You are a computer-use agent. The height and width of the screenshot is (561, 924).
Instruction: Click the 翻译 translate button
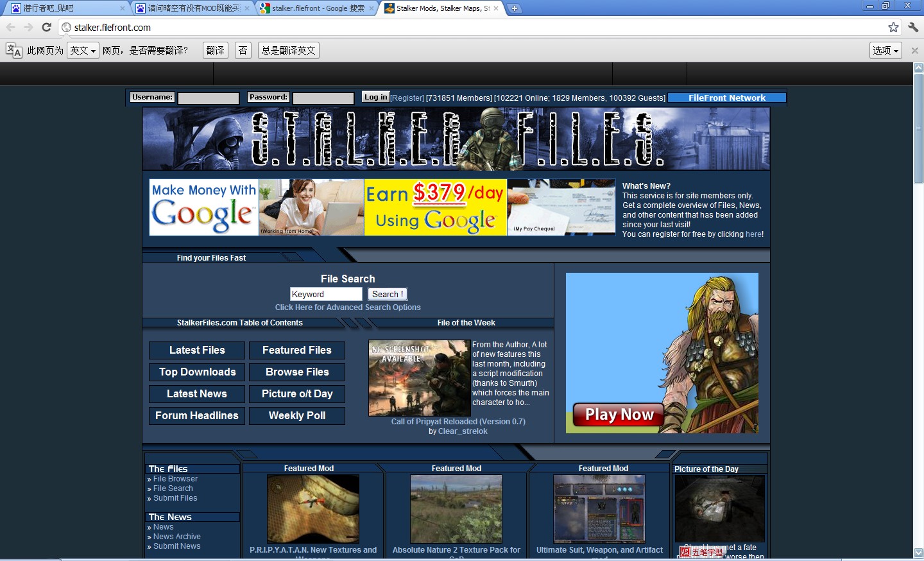click(x=216, y=50)
